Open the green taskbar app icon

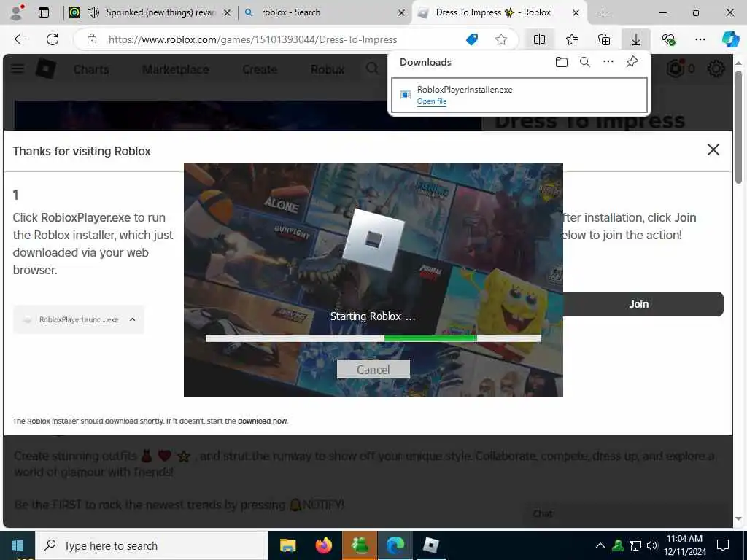(360, 545)
